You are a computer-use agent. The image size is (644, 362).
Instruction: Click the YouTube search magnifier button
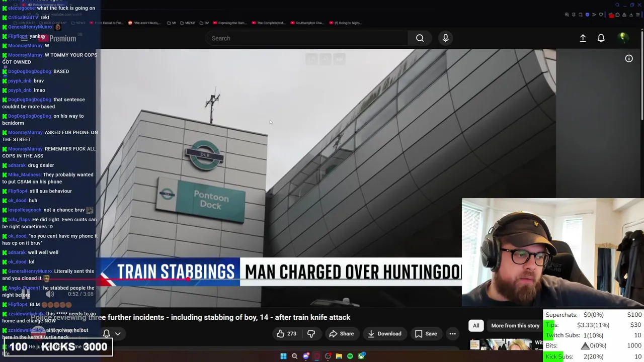point(420,38)
